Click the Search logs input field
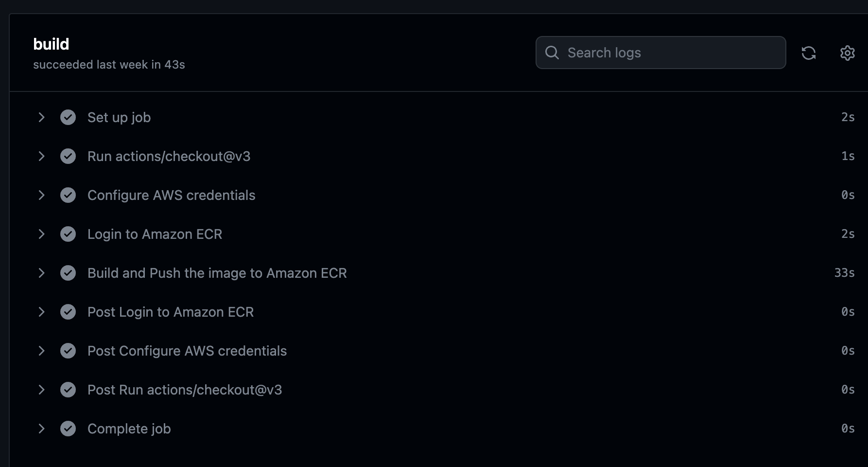 [x=660, y=53]
